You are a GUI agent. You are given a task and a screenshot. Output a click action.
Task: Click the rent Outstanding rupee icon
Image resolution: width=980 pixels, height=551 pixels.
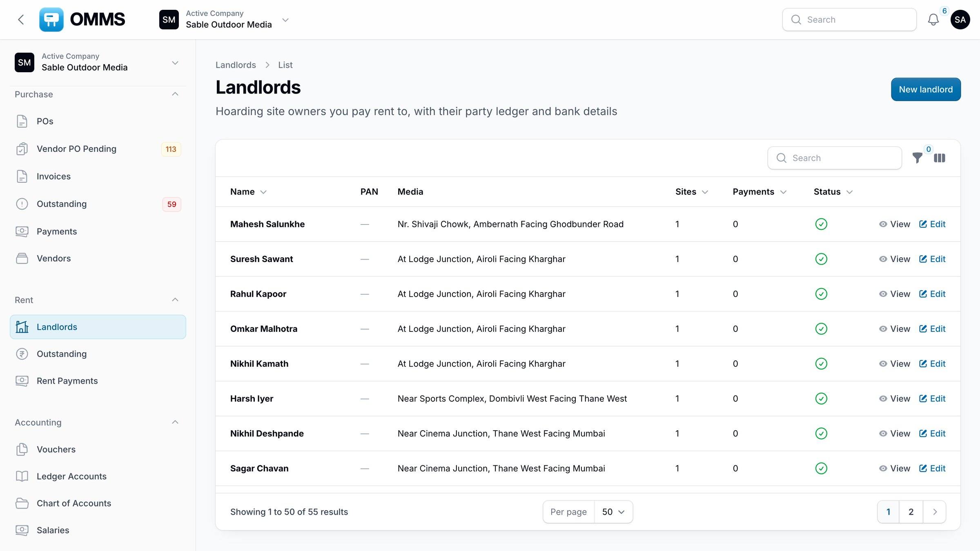(22, 354)
